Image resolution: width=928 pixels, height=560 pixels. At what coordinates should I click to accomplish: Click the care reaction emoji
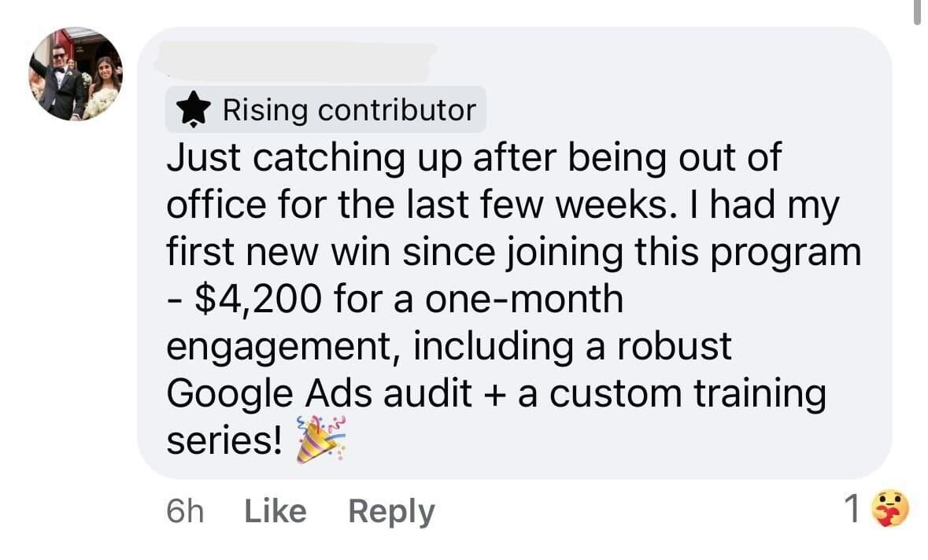pos(890,510)
